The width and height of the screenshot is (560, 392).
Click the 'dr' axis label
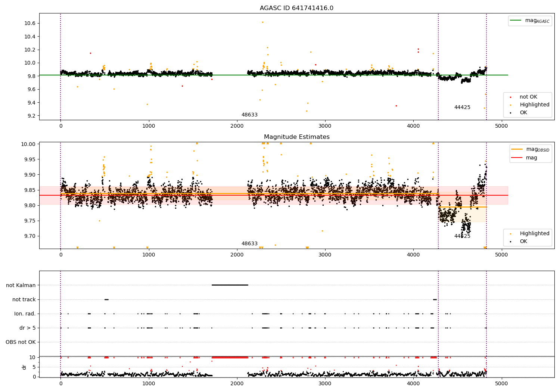click(24, 367)
